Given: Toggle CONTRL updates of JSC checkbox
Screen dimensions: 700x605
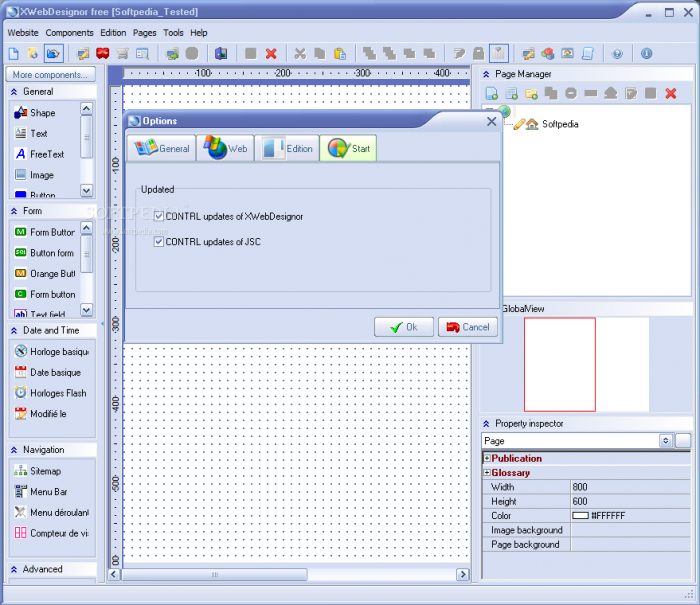Looking at the screenshot, I should click(159, 241).
